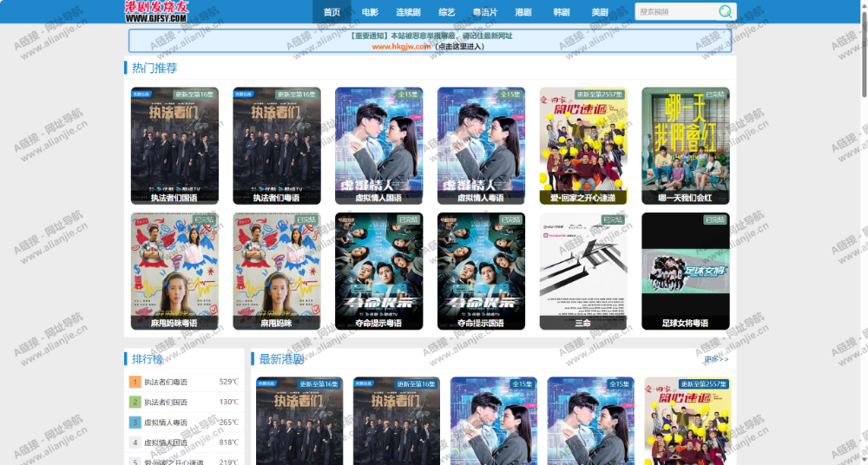
Task: Open rank 4 title 虚拟情人国语
Action: coord(166,442)
